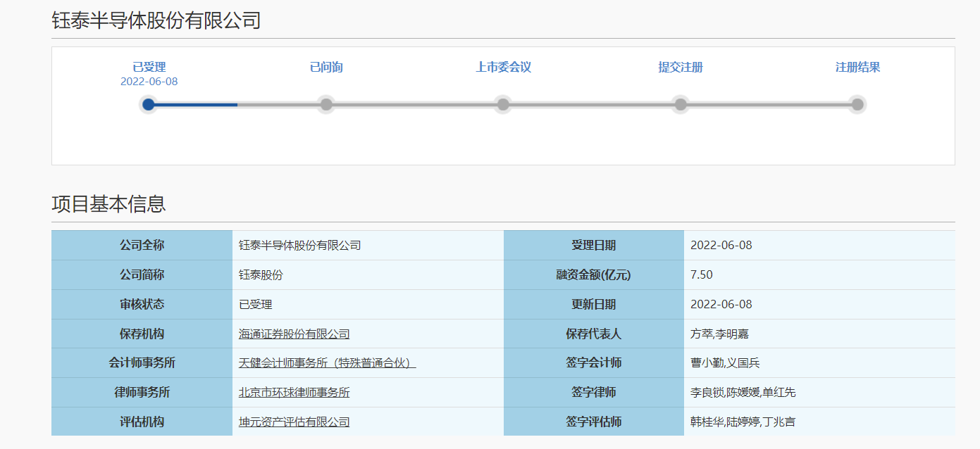
Task: Select the 已受理 stage label
Action: tap(148, 66)
